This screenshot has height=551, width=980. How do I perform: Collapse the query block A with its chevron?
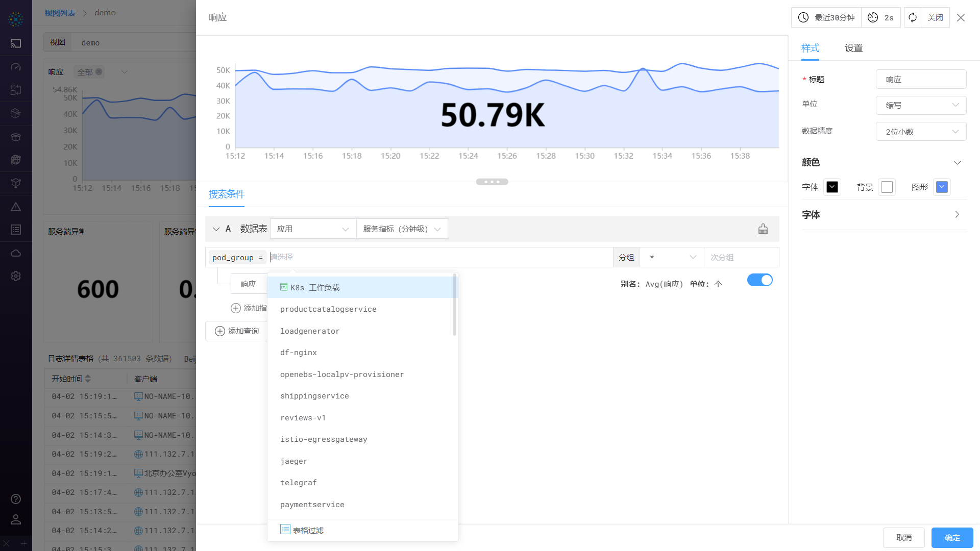216,229
